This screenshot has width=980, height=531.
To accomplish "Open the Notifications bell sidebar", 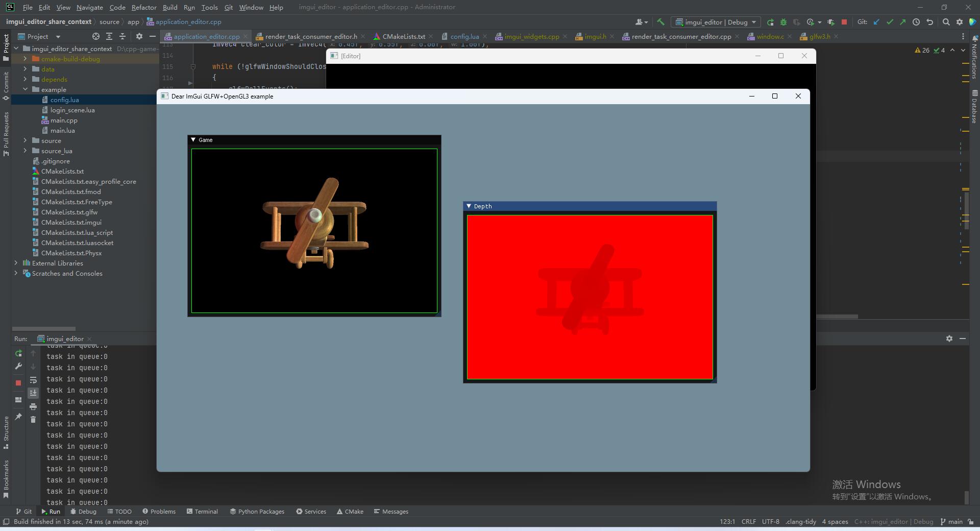I will point(974,57).
